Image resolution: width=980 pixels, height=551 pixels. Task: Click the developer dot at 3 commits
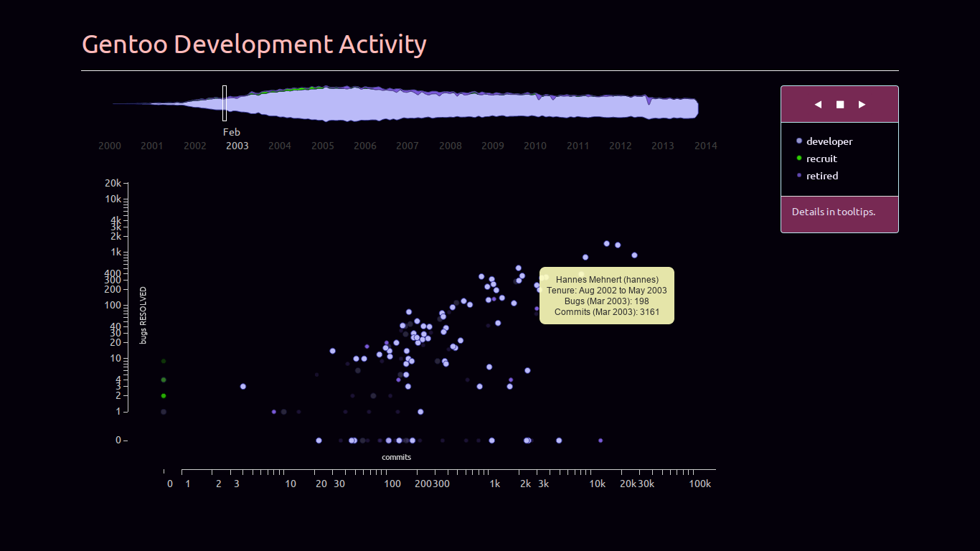pyautogui.click(x=243, y=387)
